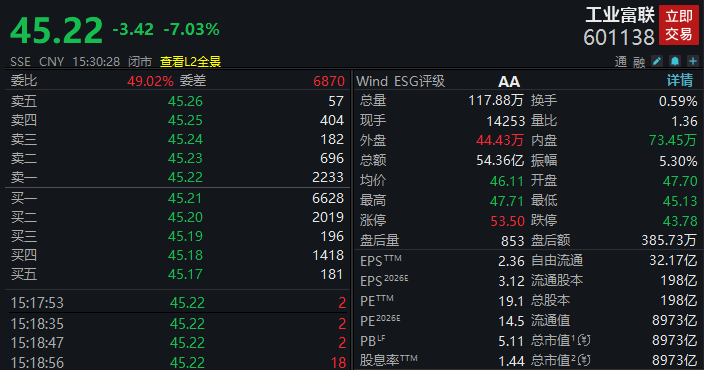Select 买二 price 45.20
Screen dimensions: 704x370
[x=185, y=217]
